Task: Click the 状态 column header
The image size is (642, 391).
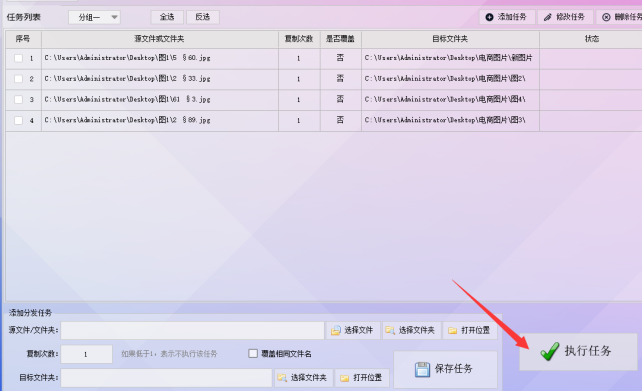Action: point(591,39)
